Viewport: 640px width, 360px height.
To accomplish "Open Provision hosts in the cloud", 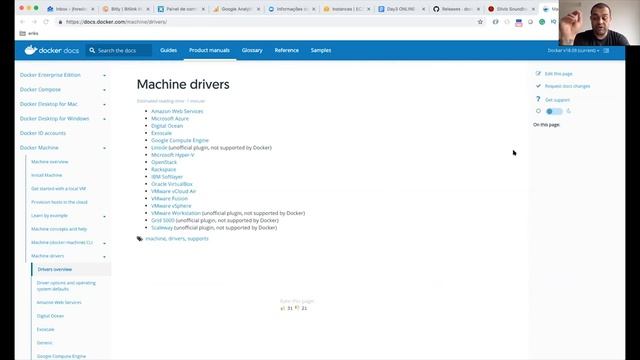I will pos(59,202).
